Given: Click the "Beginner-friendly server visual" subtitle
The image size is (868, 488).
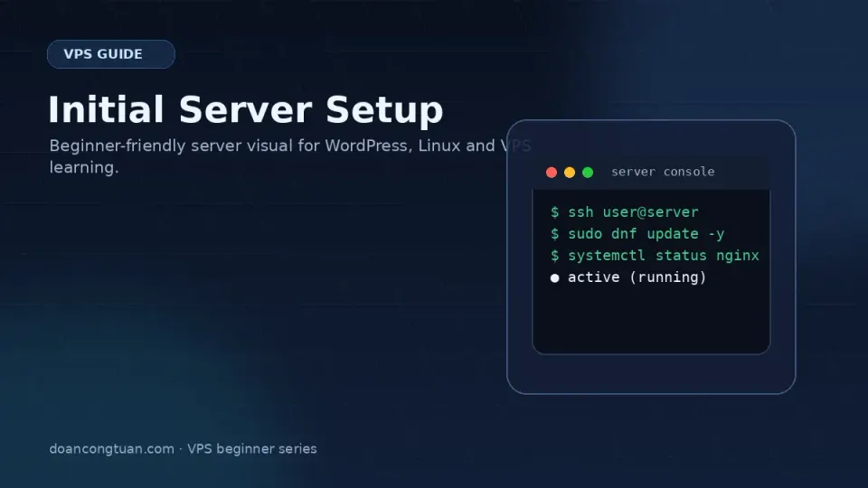Looking at the screenshot, I should (290, 156).
